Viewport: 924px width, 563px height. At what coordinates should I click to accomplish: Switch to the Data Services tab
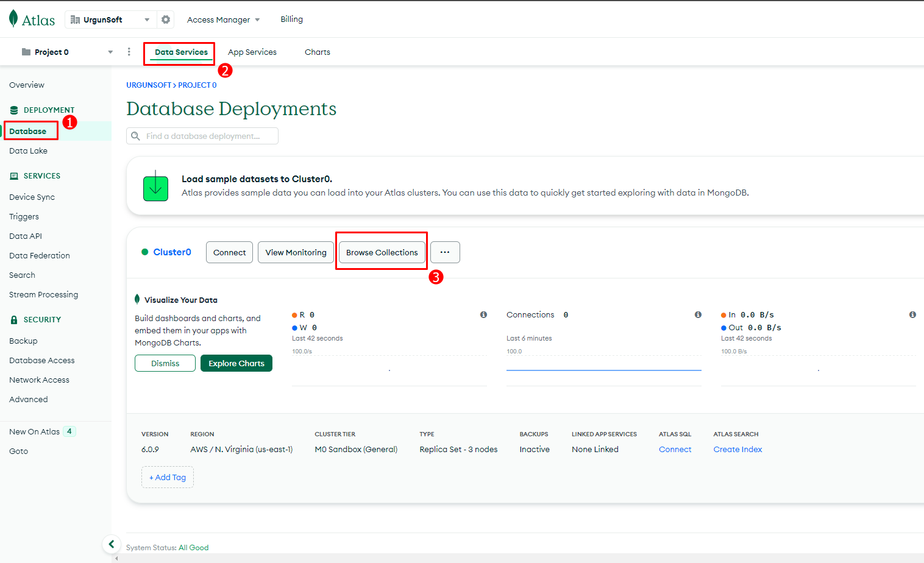(x=181, y=52)
